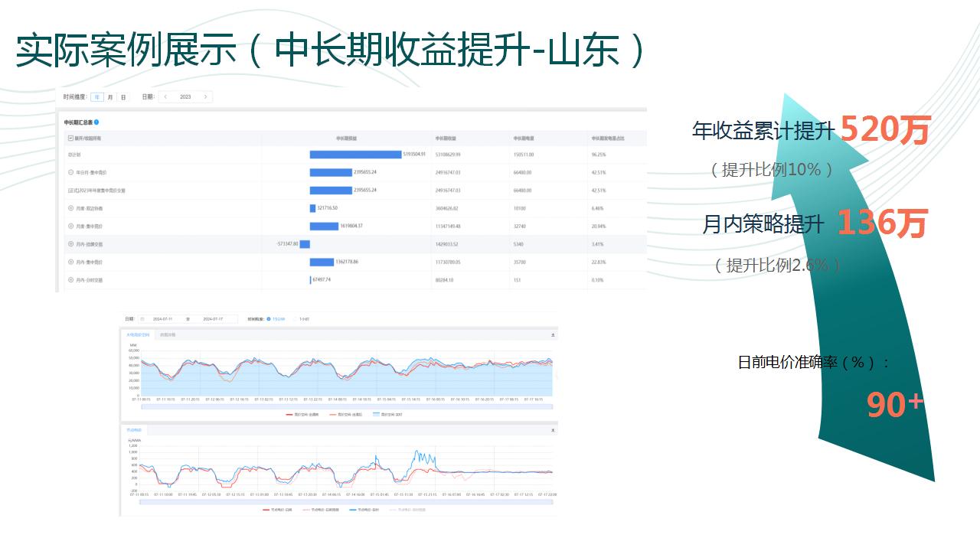Go to previous year before 2023
This screenshot has height=551, width=980.
[165, 97]
